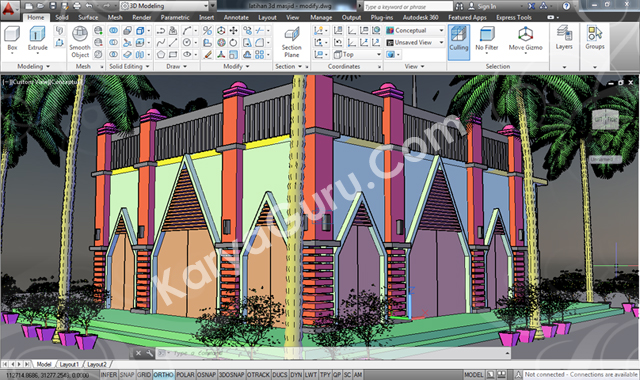This screenshot has height=380, width=640.
Task: Select the Rotate modify icon
Action: pyautogui.click(x=233, y=42)
